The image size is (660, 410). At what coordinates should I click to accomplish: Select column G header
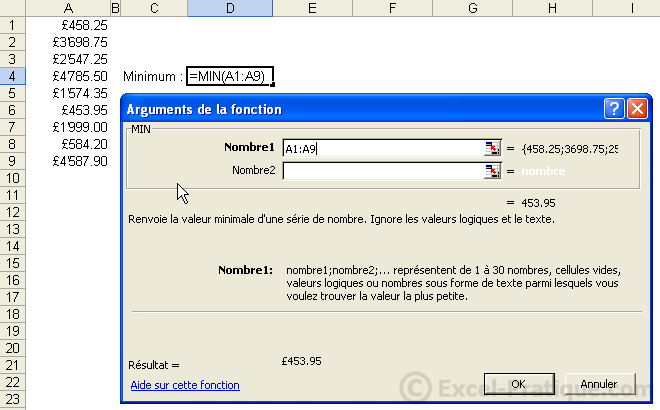pos(473,8)
